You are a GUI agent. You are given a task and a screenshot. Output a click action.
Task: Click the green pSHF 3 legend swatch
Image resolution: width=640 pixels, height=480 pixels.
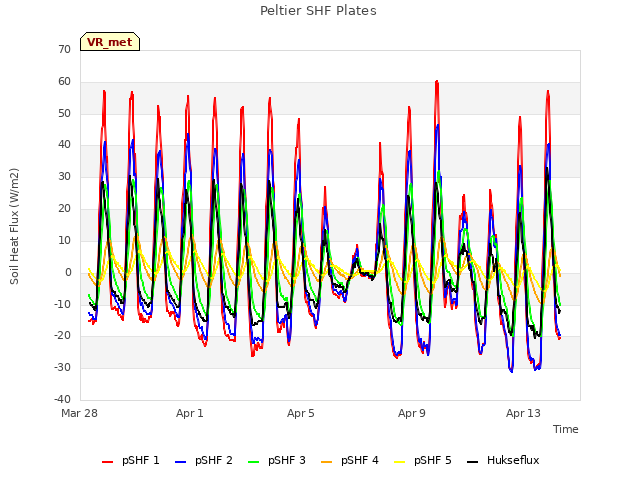(x=253, y=462)
